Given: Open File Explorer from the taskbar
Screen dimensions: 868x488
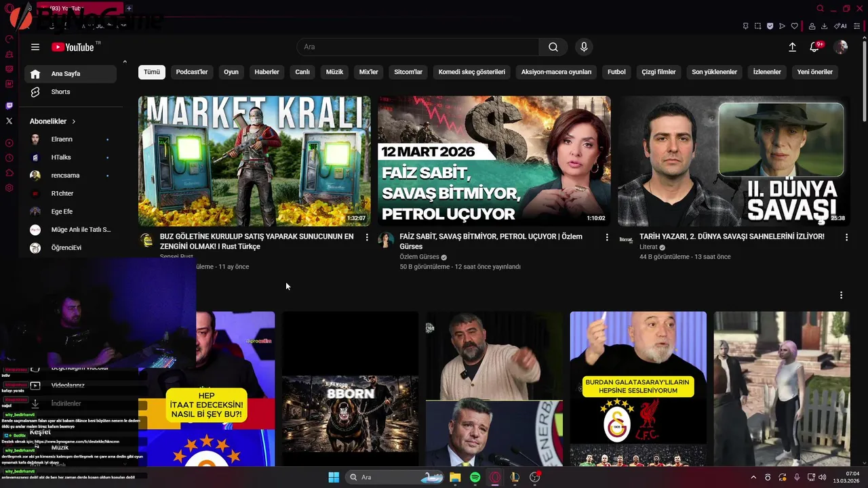Looking at the screenshot, I should click(454, 477).
